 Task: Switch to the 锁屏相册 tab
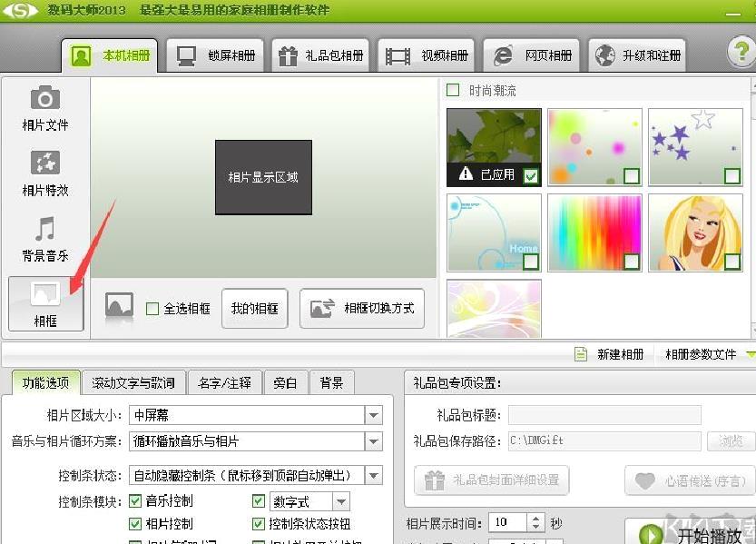(215, 55)
